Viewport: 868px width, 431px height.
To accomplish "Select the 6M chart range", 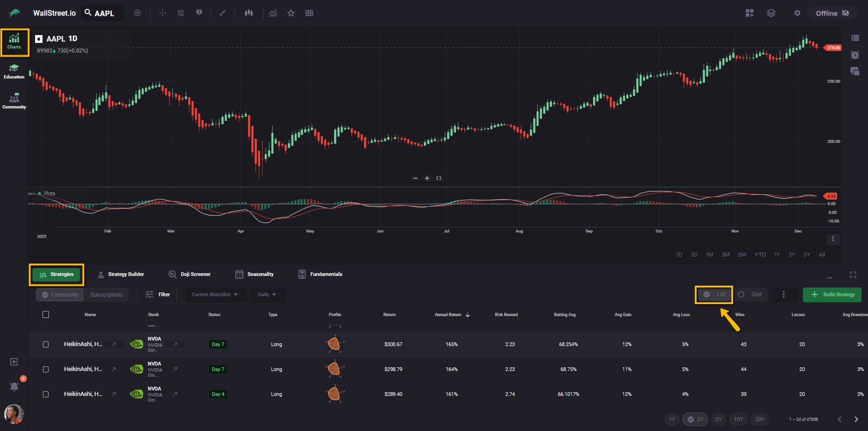I will [x=742, y=255].
